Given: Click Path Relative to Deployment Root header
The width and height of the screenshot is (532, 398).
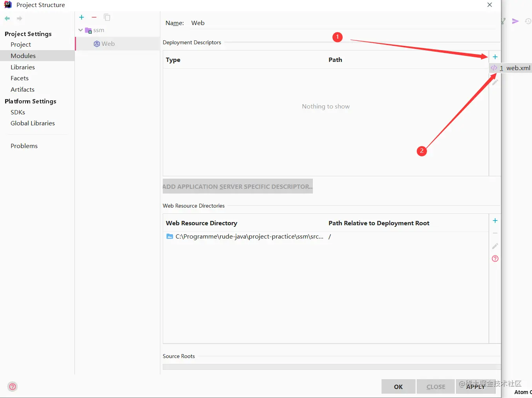Looking at the screenshot, I should pyautogui.click(x=379, y=223).
